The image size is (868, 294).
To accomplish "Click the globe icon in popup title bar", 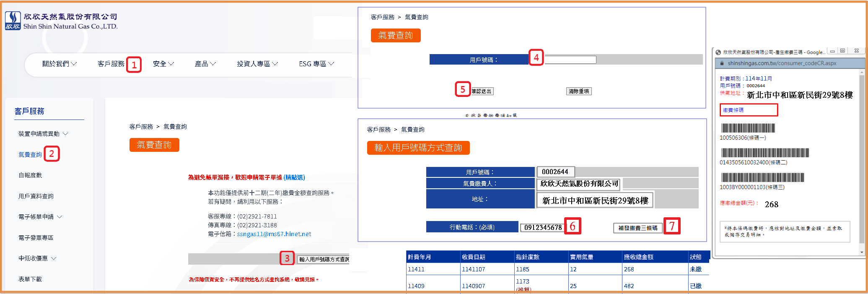I will coord(718,52).
